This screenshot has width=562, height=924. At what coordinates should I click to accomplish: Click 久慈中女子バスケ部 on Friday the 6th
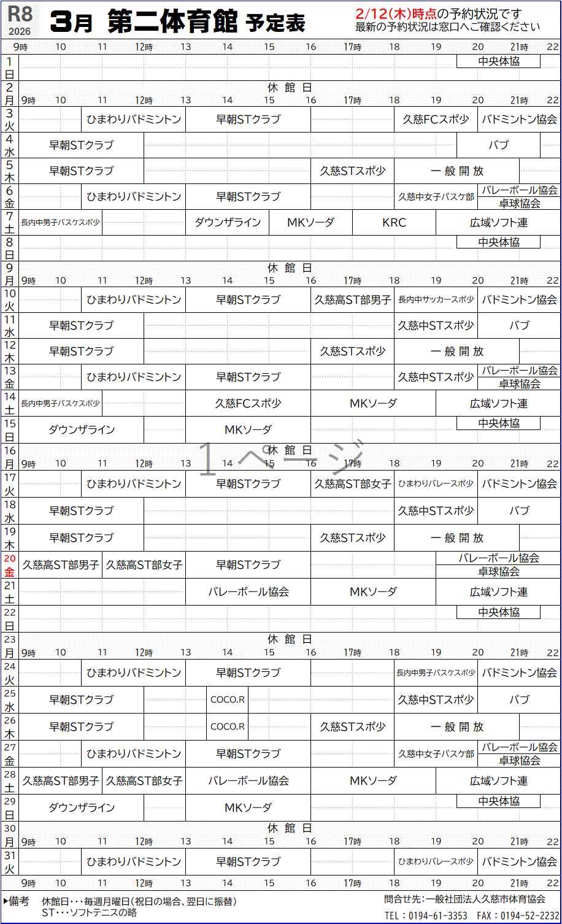tap(436, 197)
